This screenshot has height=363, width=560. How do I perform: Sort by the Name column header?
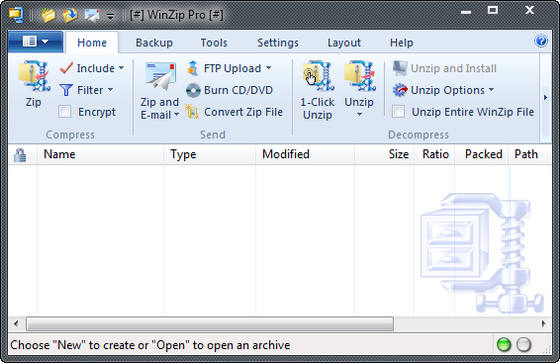[100, 154]
